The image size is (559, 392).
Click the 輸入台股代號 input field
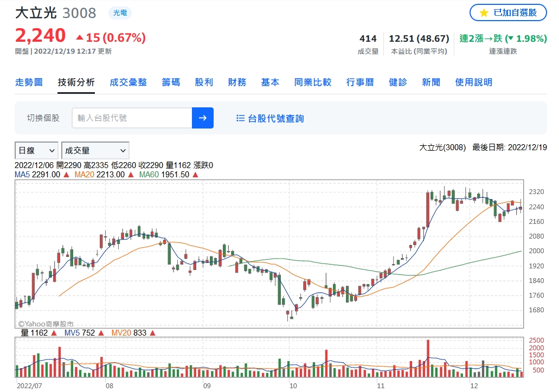point(132,118)
